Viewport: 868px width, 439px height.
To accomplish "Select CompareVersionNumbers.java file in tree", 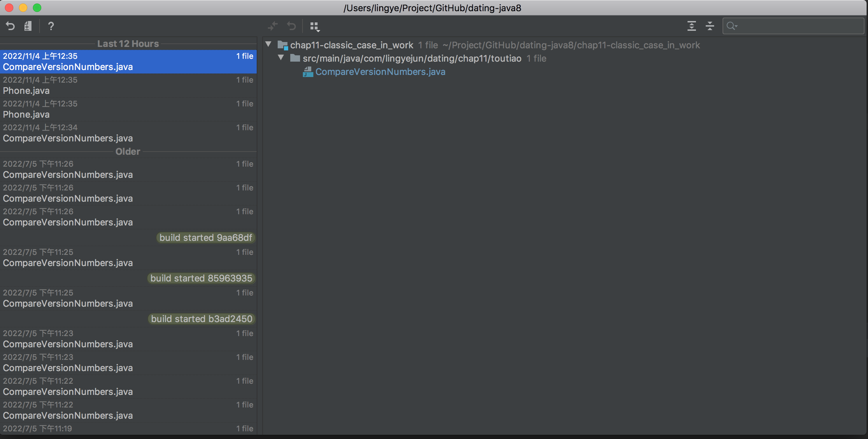I will (x=380, y=72).
